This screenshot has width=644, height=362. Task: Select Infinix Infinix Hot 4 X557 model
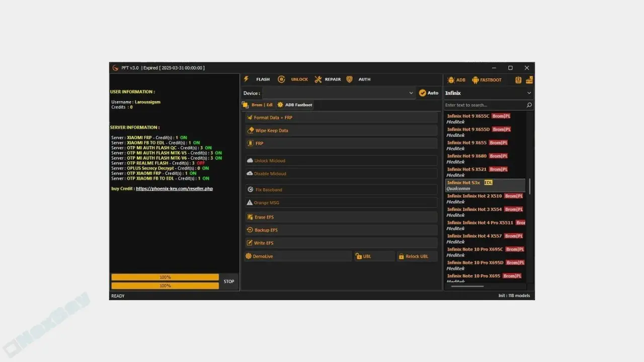coord(485,239)
